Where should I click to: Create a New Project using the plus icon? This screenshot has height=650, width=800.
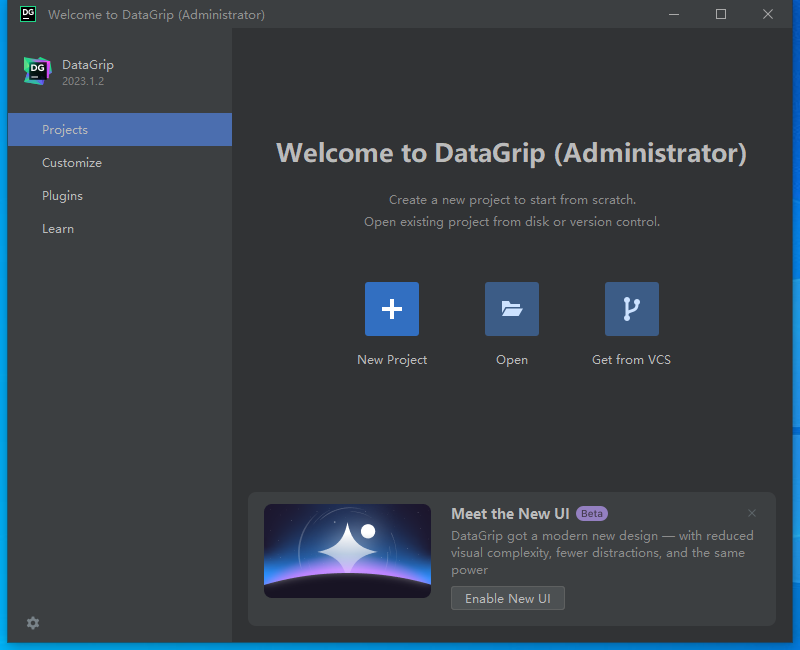pos(391,308)
